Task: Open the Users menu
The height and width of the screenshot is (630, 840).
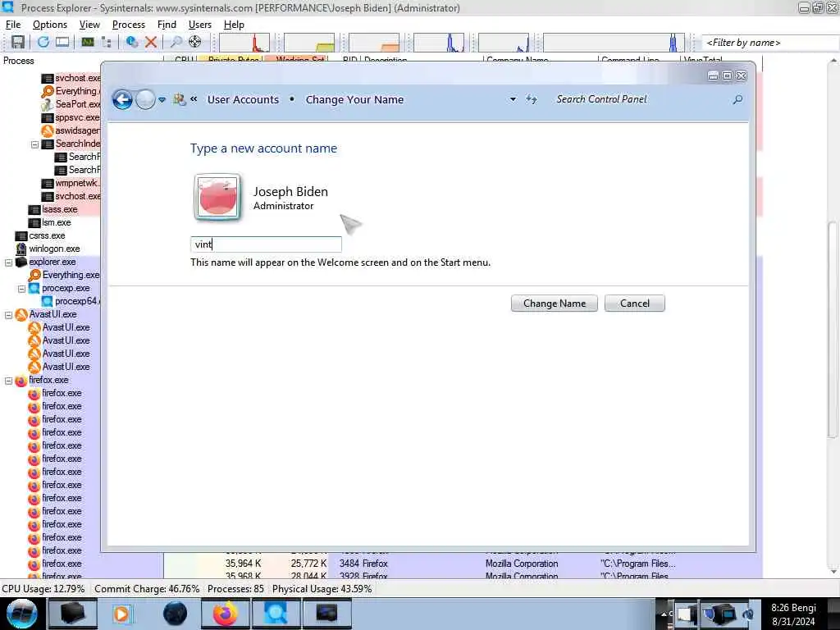Action: coord(200,25)
